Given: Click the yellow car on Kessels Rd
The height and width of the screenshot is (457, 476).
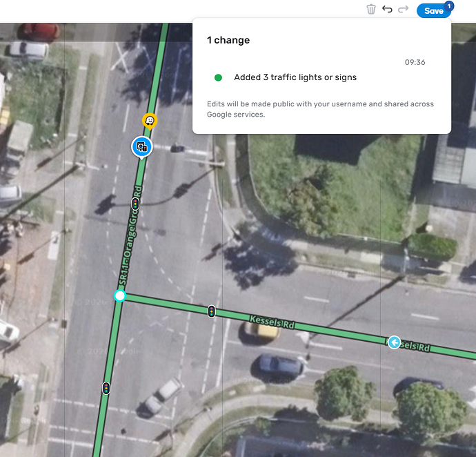Looking at the screenshot, I should (x=262, y=331).
